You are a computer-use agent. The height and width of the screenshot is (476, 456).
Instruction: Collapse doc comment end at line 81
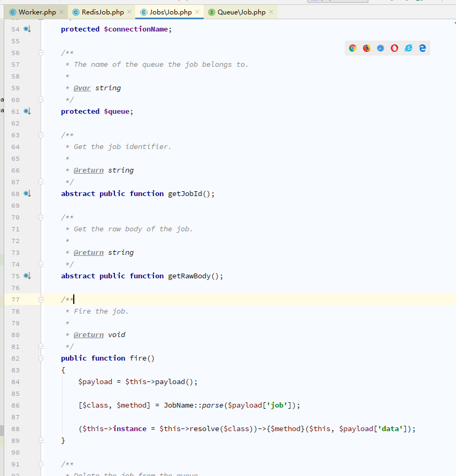click(41, 346)
